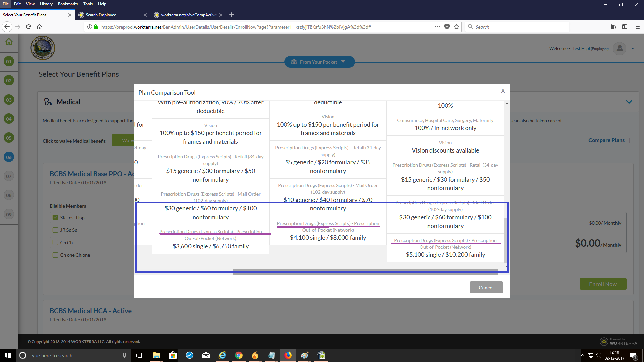The width and height of the screenshot is (644, 362).
Task: Check the Ch one Ch one checkbox
Action: pos(56,255)
